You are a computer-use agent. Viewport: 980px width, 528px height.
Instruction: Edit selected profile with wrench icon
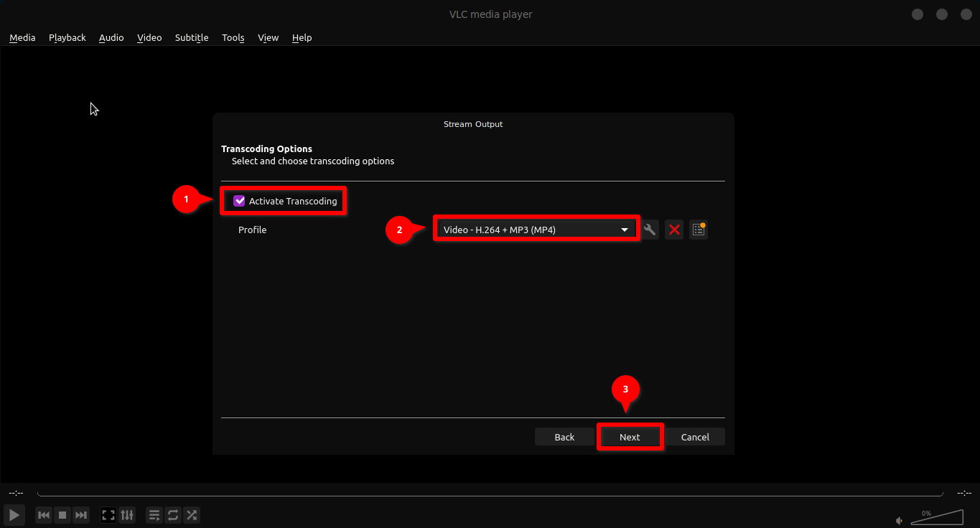[x=650, y=230]
